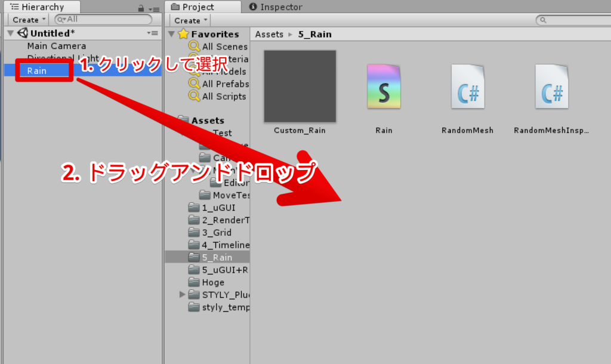Collapse the Favorites section
611x364 pixels.
point(171,34)
